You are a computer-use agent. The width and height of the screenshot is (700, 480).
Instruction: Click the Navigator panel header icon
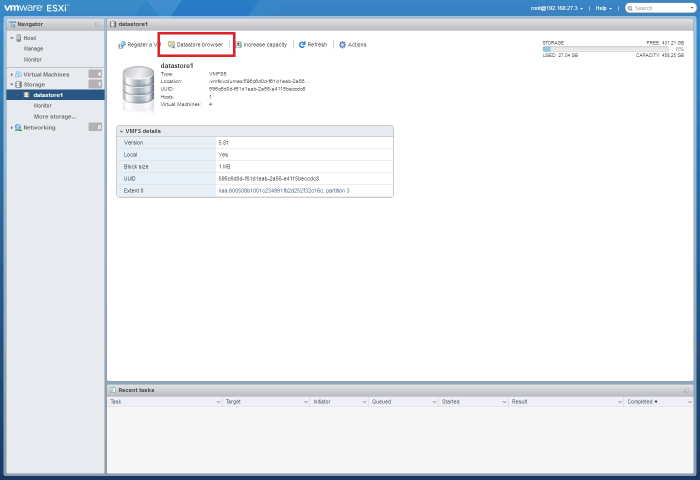(x=12, y=24)
